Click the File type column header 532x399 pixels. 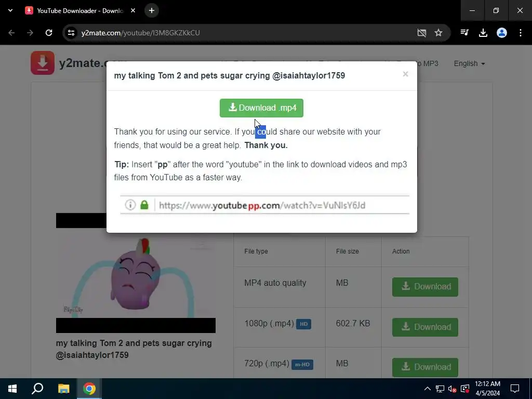tap(256, 251)
